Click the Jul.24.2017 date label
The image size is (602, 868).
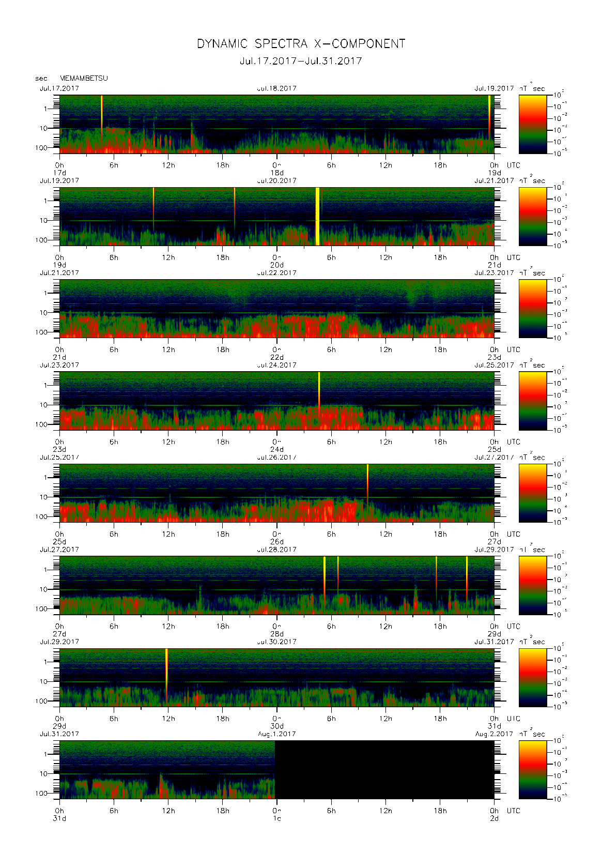[x=277, y=365]
